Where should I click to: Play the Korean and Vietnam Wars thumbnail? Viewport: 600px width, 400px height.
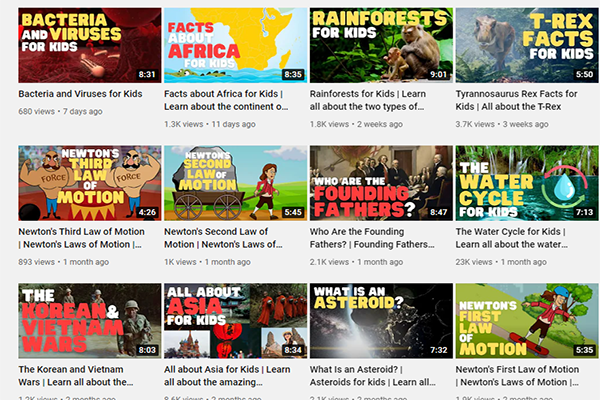89,321
